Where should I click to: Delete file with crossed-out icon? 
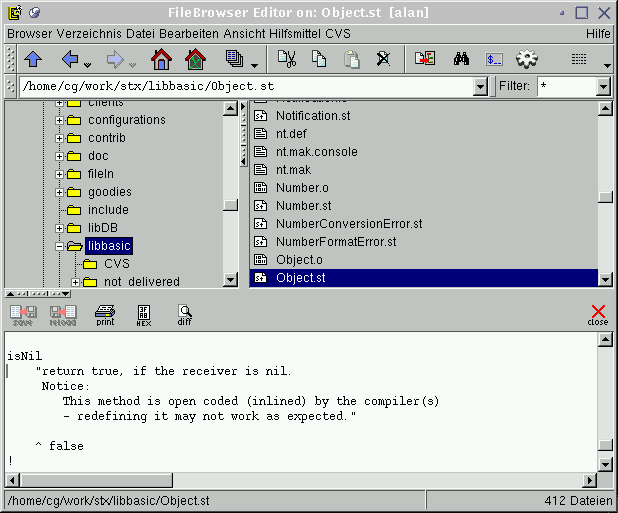(x=383, y=59)
